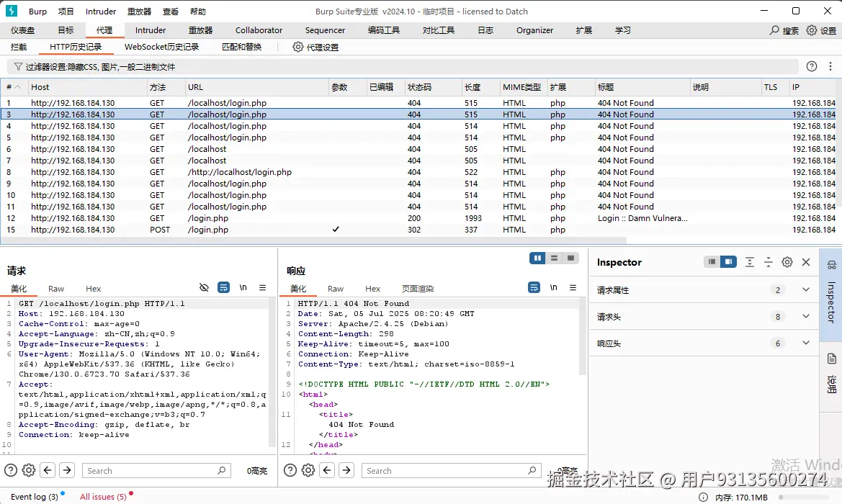Image resolution: width=842 pixels, height=504 pixels.
Task: Go to next response search match
Action: pos(346,471)
